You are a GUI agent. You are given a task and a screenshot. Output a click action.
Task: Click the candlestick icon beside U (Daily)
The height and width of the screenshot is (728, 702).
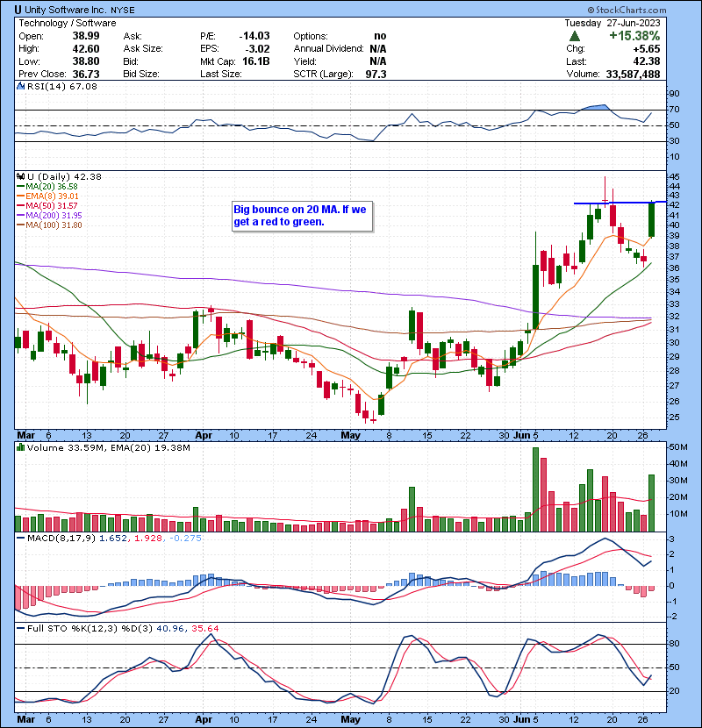[20, 176]
